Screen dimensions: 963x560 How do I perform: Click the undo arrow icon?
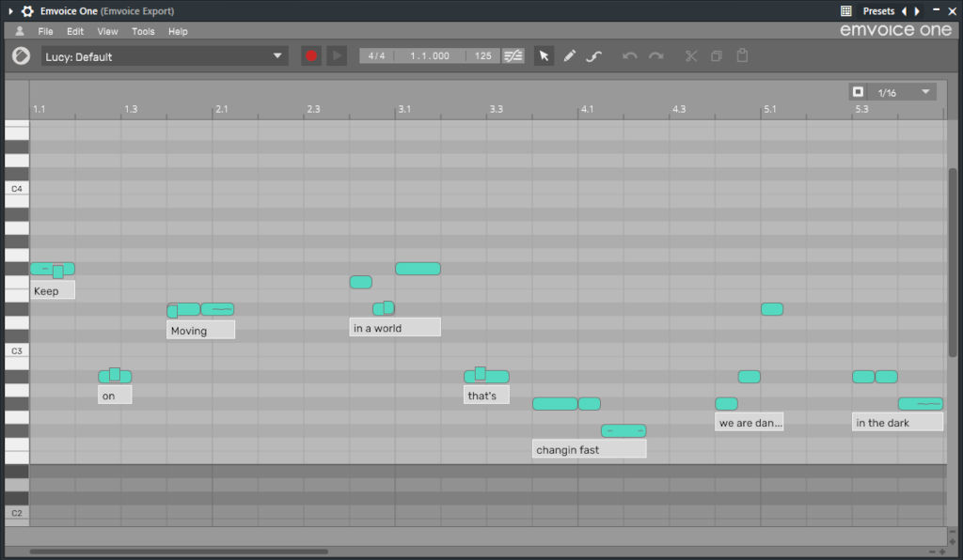pyautogui.click(x=630, y=56)
